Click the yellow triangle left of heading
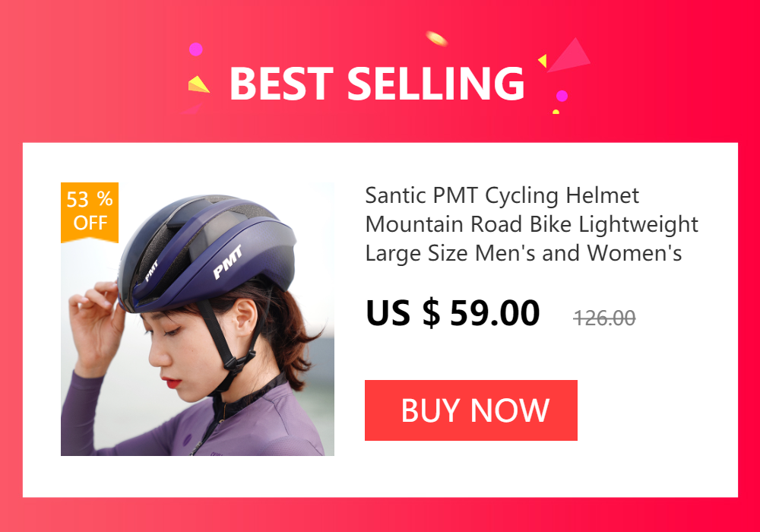Image resolution: width=760 pixels, height=532 pixels. pos(198,84)
